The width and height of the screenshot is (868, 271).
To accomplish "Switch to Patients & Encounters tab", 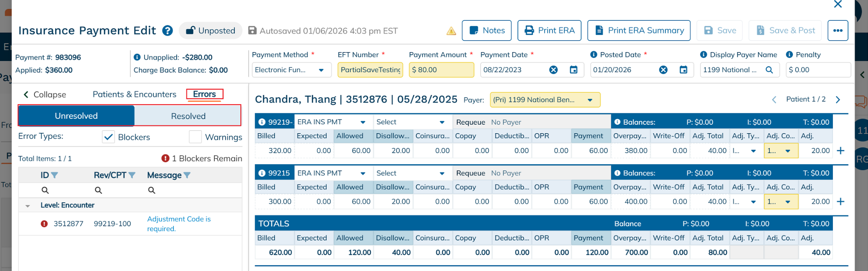I will point(134,94).
